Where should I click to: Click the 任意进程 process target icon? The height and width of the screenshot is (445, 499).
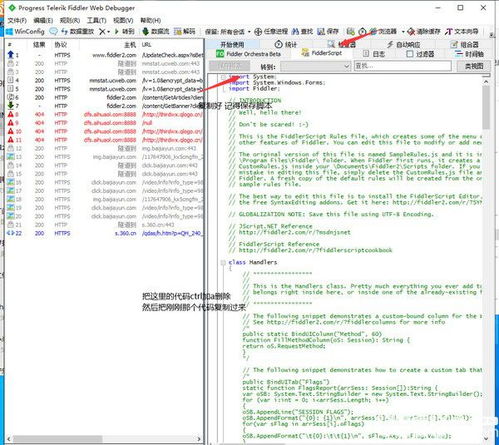[x=258, y=32]
